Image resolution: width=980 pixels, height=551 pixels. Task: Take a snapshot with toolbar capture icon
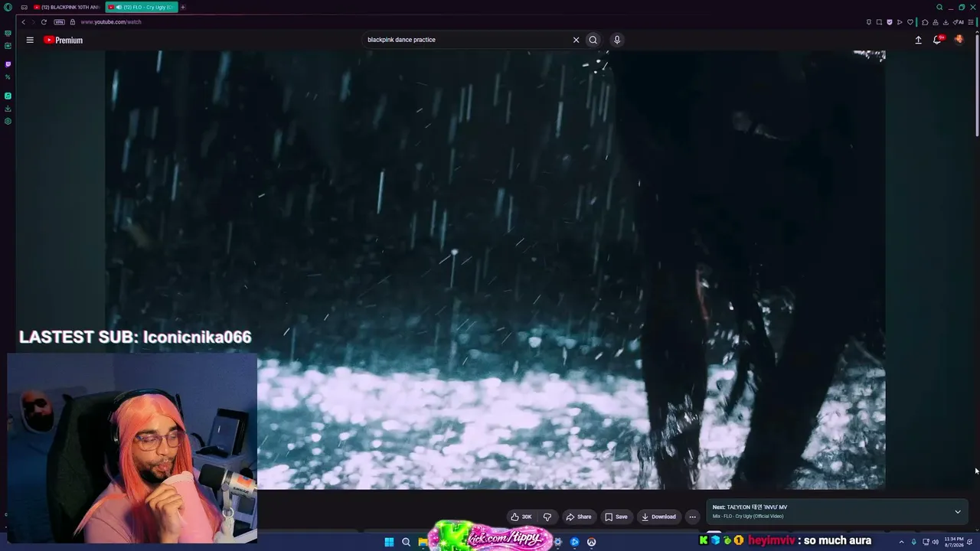pyautogui.click(x=879, y=22)
